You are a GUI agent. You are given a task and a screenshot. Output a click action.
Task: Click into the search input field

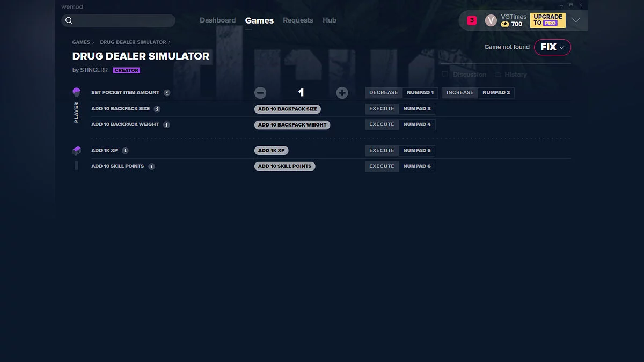119,20
